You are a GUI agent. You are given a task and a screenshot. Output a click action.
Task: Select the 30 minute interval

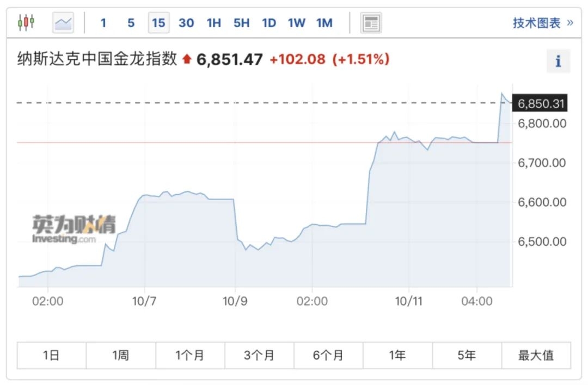pos(186,23)
